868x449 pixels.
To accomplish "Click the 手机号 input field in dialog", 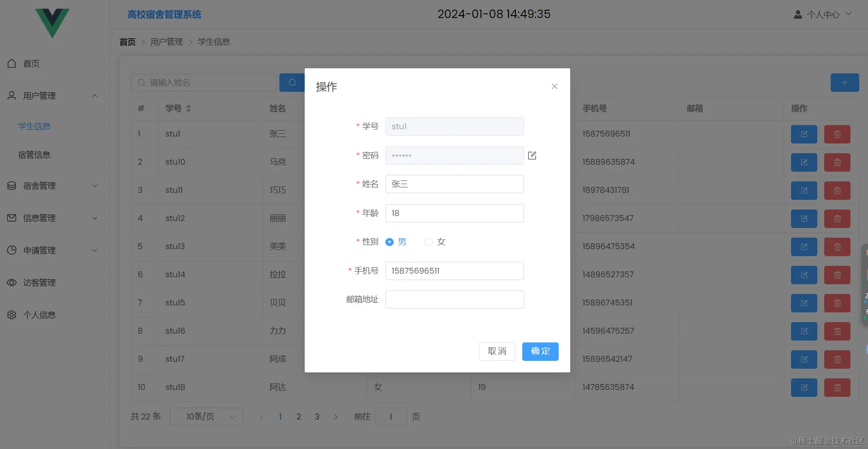I will (455, 271).
